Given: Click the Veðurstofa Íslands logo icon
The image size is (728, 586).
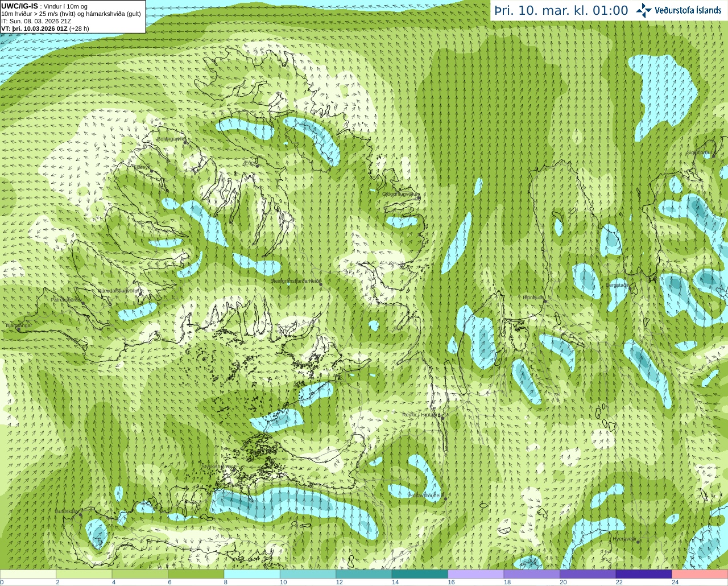Looking at the screenshot, I should click(x=644, y=10).
